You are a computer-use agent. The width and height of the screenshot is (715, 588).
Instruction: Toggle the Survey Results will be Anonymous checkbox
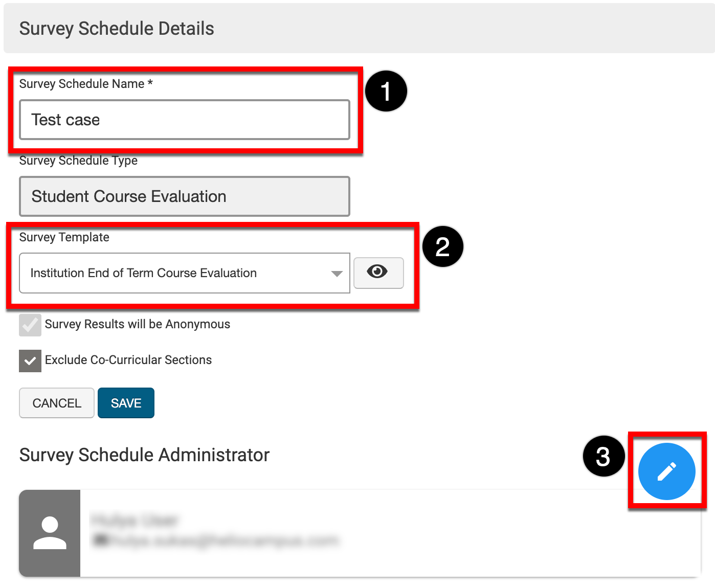[x=30, y=325]
